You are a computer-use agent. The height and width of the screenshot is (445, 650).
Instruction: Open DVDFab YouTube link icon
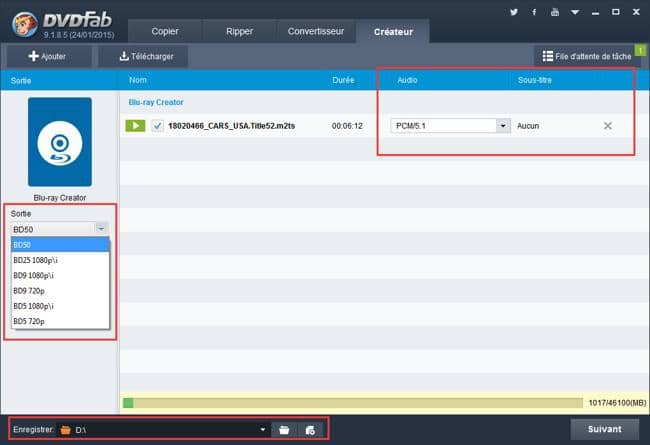[555, 12]
